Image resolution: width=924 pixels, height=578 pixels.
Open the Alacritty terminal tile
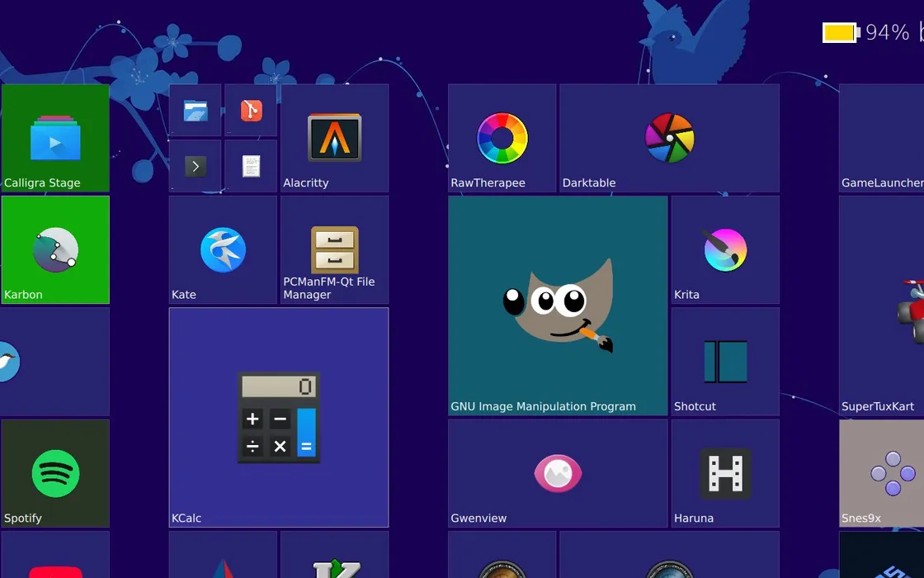click(x=333, y=138)
